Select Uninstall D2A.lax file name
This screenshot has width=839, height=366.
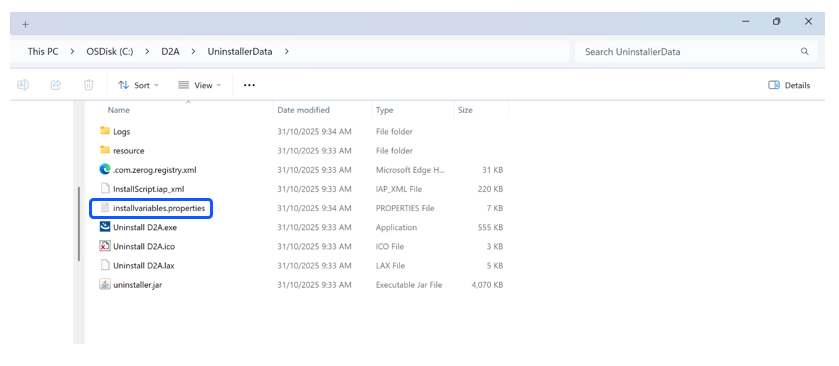pyautogui.click(x=143, y=266)
